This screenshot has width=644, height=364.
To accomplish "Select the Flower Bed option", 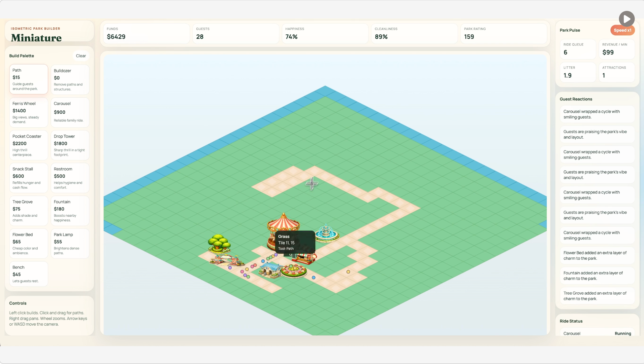I will point(28,243).
